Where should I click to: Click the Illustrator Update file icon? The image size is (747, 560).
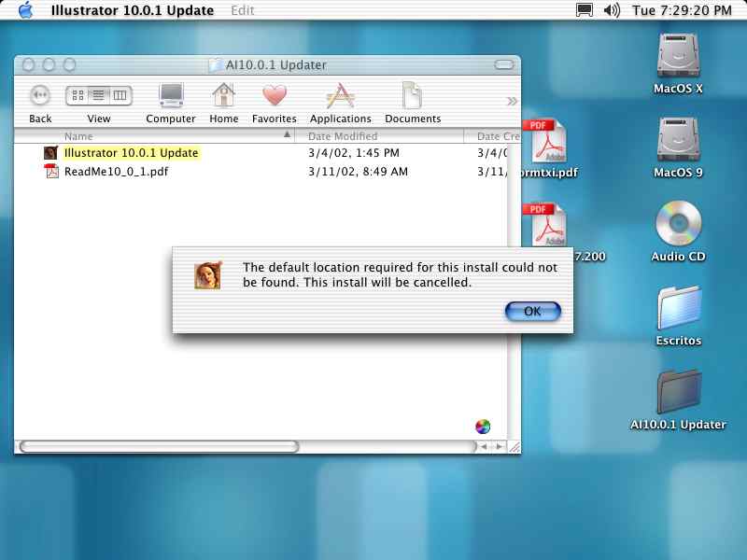click(x=51, y=153)
